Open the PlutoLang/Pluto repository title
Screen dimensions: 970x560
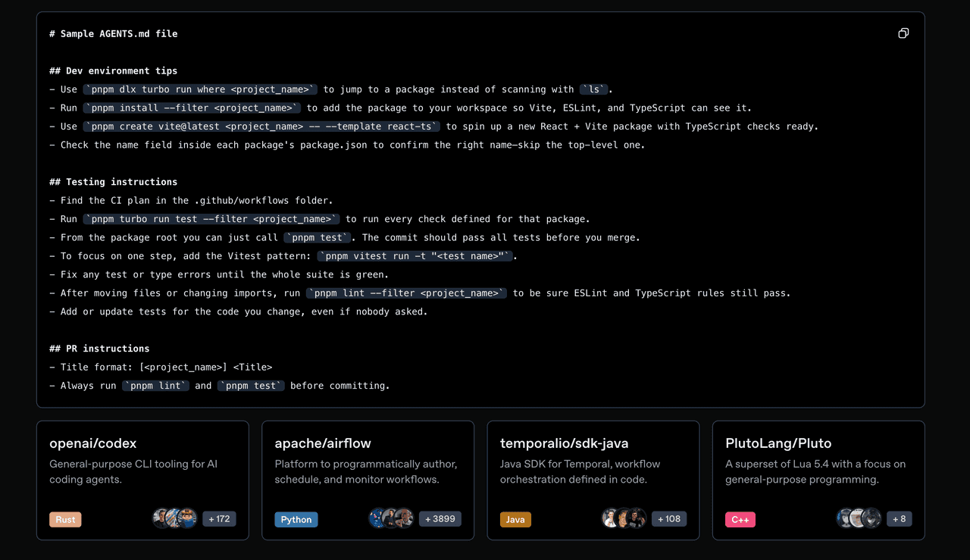click(778, 443)
